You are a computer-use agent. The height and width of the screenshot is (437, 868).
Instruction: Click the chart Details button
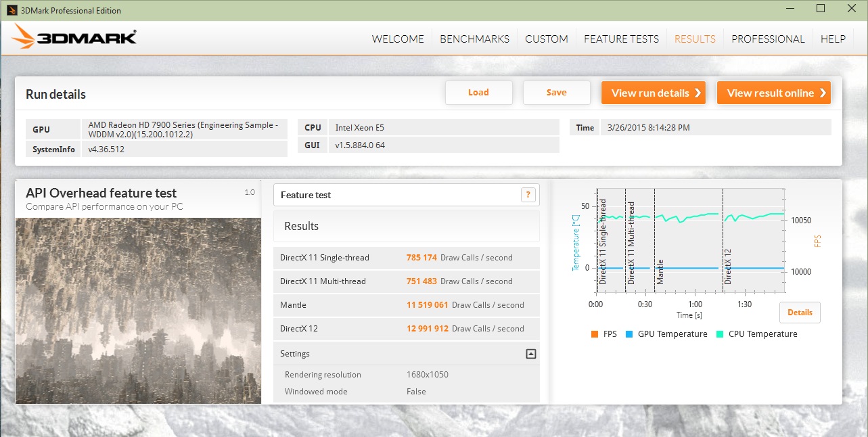(800, 313)
